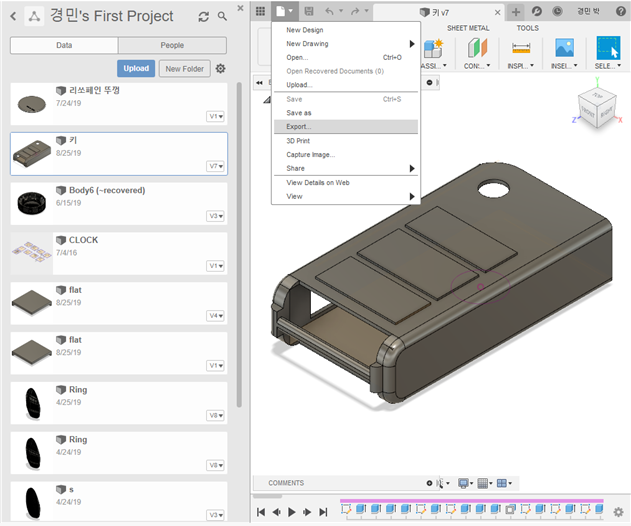Switch to SHEET METAL ribbon tab

[468, 28]
